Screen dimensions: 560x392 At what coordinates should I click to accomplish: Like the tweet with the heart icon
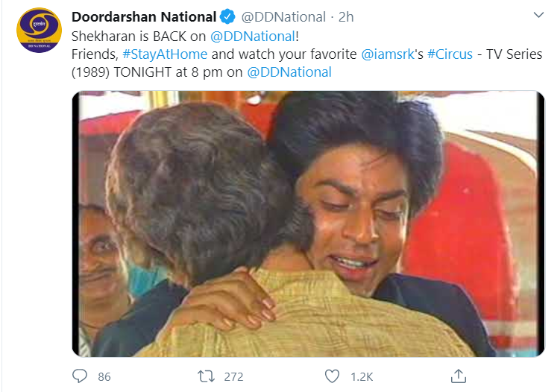[x=332, y=376]
